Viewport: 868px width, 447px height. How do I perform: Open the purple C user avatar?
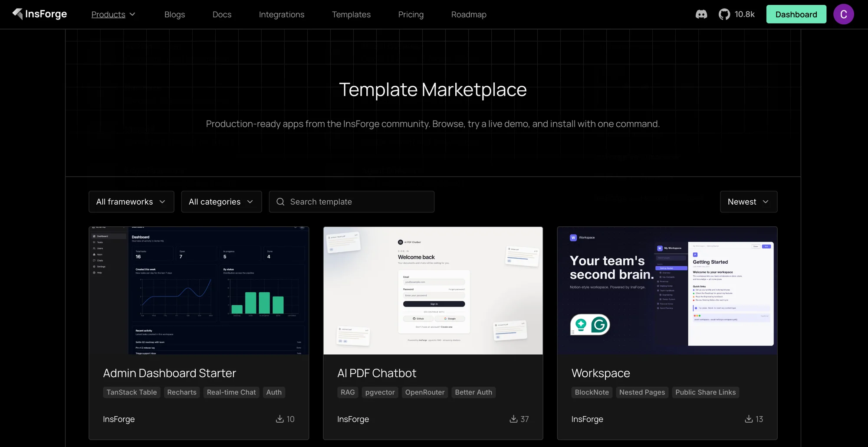(x=843, y=14)
